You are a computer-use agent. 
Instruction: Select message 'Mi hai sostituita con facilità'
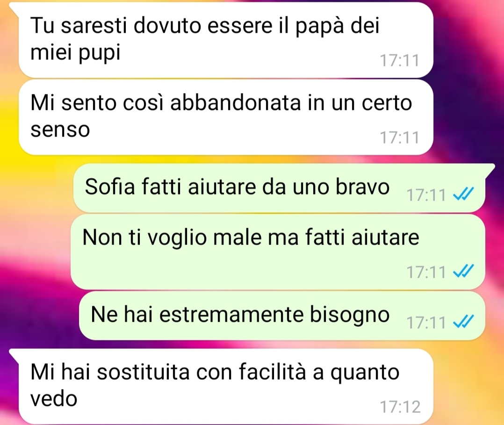(226, 386)
